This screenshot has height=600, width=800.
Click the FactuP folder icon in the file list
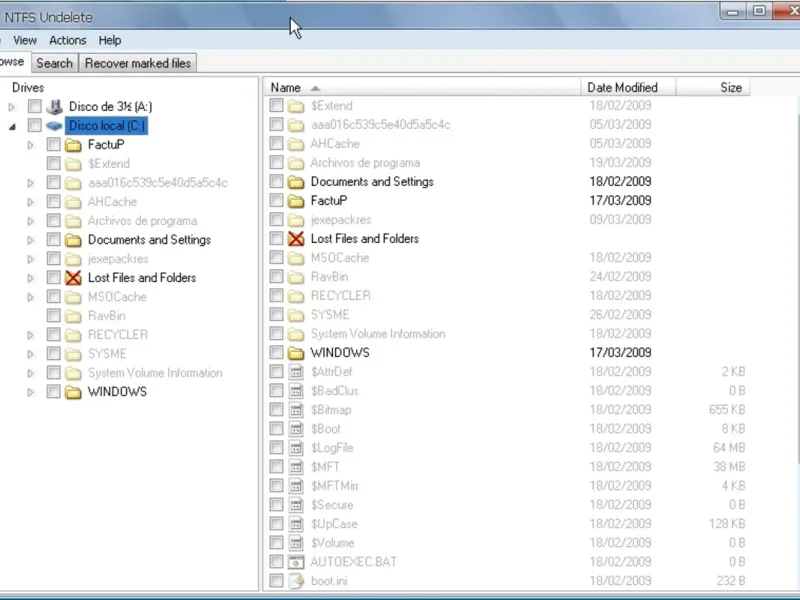[x=296, y=201]
